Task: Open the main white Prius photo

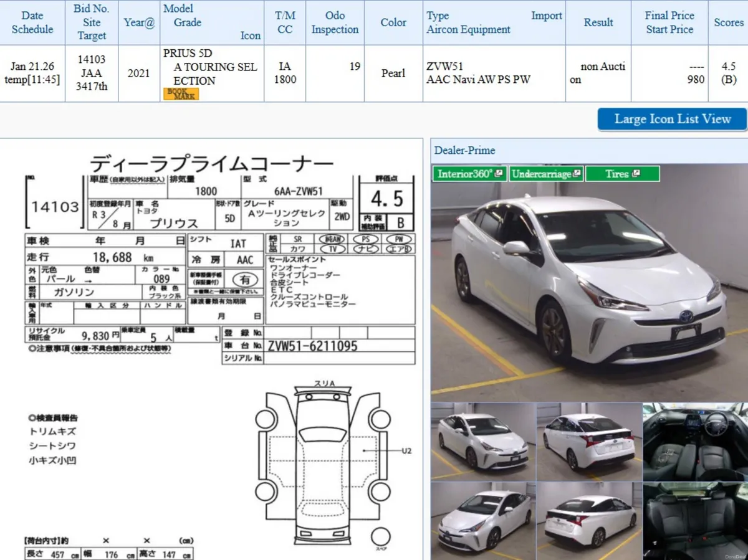Action: click(589, 283)
